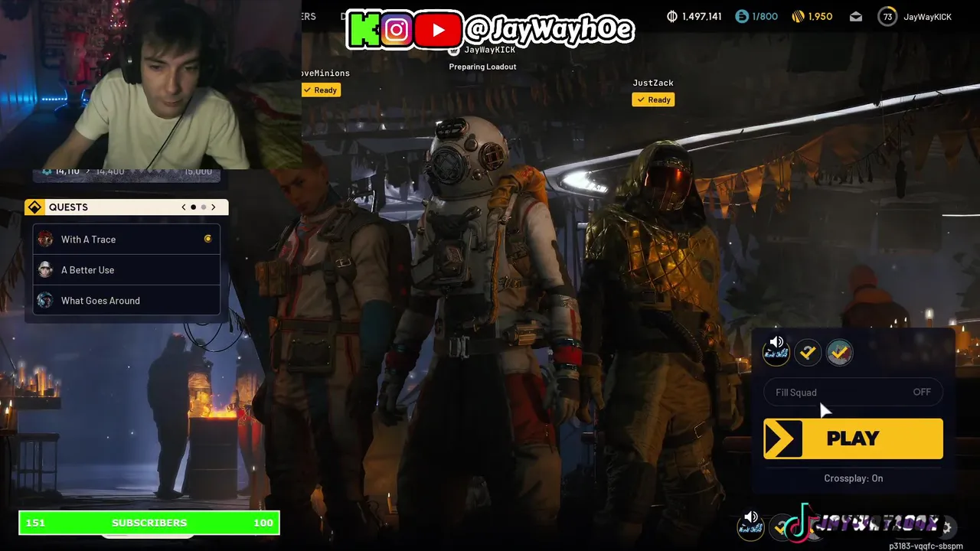Select the second quests page dot
Image resolution: width=980 pixels, height=551 pixels.
pos(203,207)
